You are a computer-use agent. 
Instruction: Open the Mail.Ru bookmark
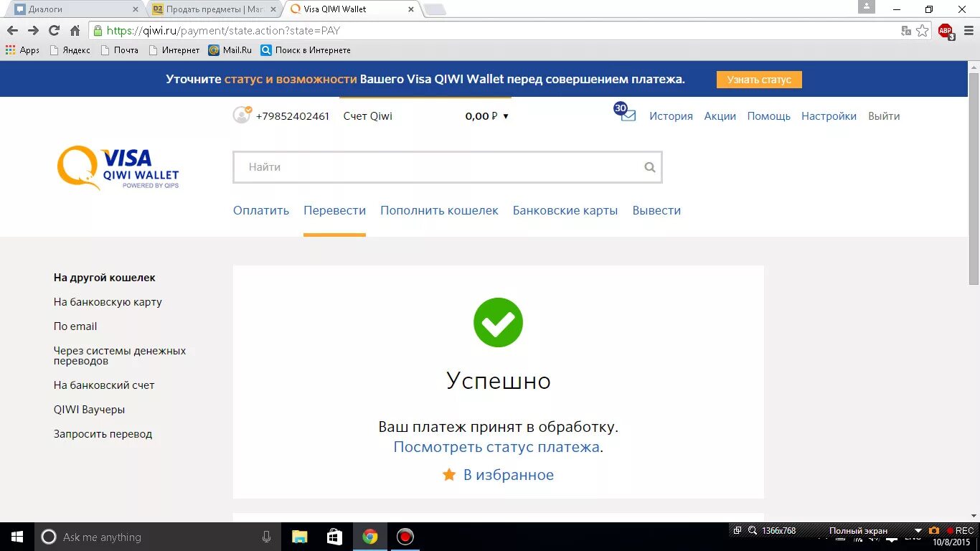[230, 50]
